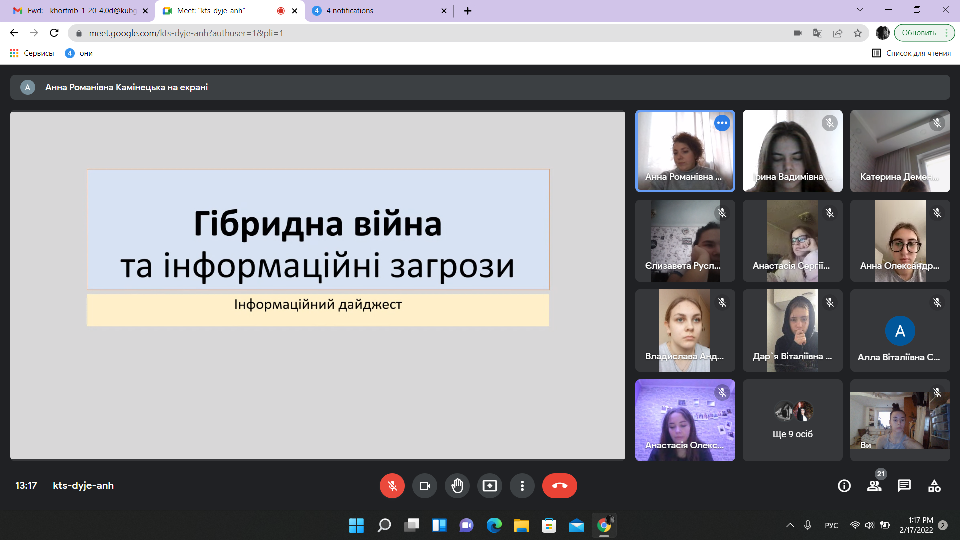This screenshot has width=960, height=540.
Task: Unmute microphone in the call controls
Action: pyautogui.click(x=391, y=486)
